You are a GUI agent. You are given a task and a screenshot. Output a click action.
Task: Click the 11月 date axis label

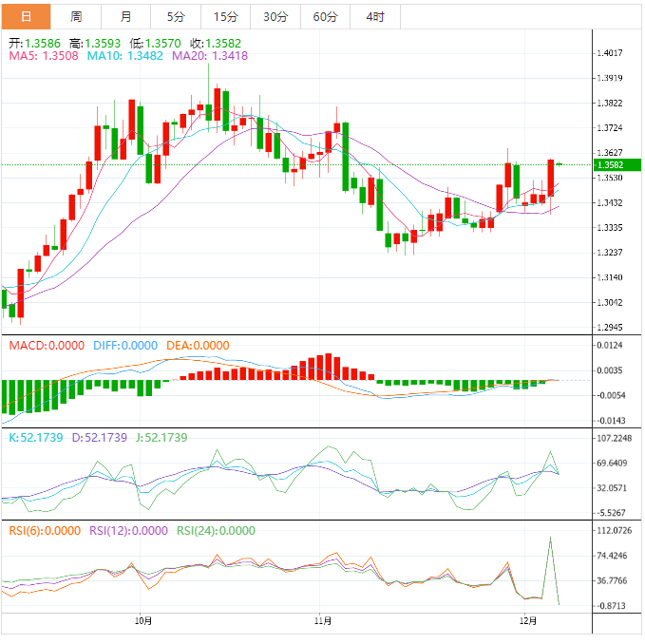[323, 621]
